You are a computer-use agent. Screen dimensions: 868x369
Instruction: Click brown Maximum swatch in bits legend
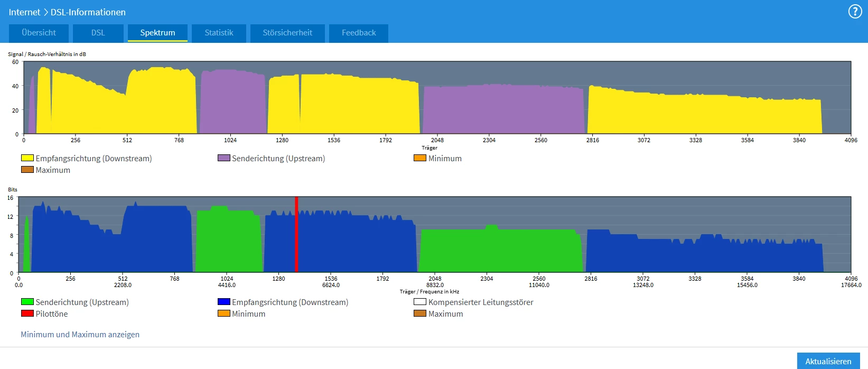tap(420, 313)
